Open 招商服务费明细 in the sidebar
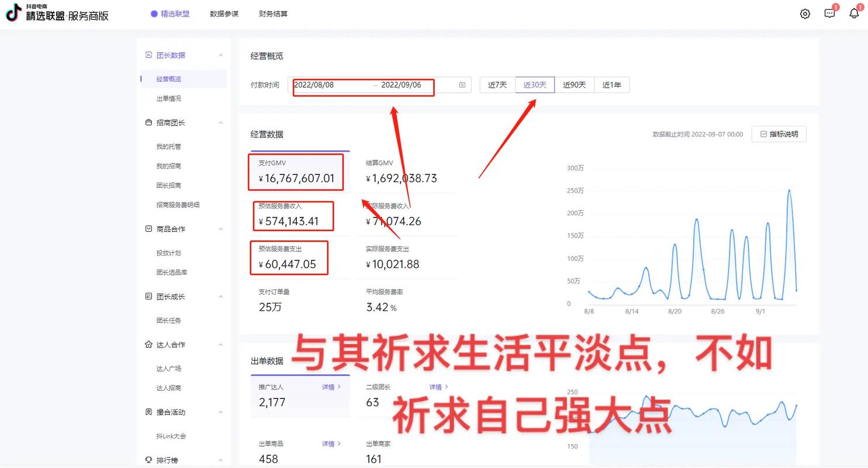The image size is (868, 468). tap(178, 204)
